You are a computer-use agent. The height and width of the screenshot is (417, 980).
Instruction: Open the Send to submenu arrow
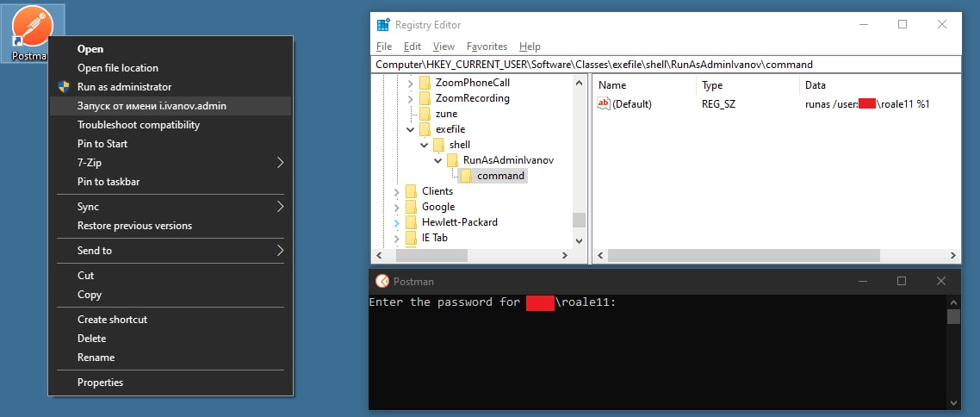click(x=280, y=250)
